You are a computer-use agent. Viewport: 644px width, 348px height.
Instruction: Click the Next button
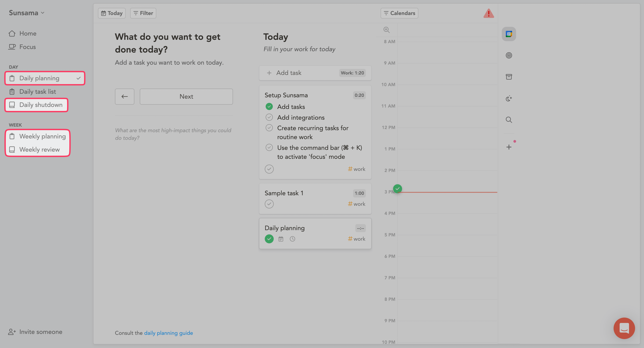point(186,96)
